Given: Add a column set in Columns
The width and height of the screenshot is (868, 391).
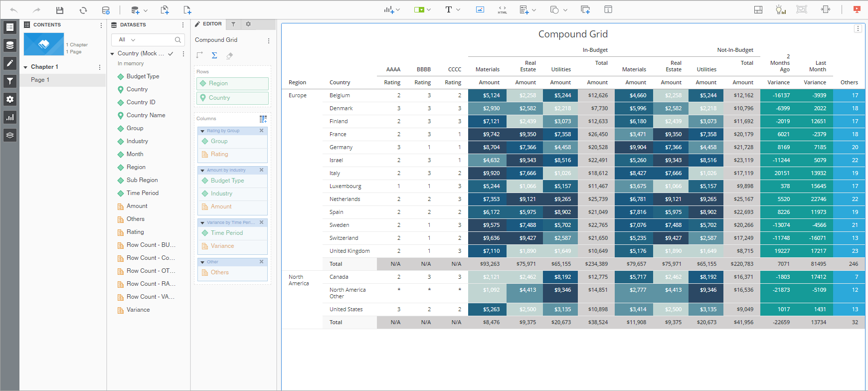Looking at the screenshot, I should pyautogui.click(x=263, y=119).
